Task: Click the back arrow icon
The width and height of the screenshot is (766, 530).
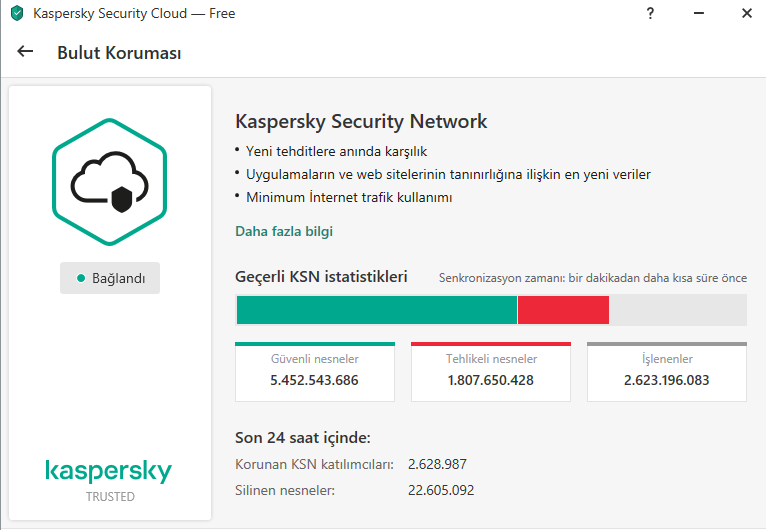Action: coord(25,52)
